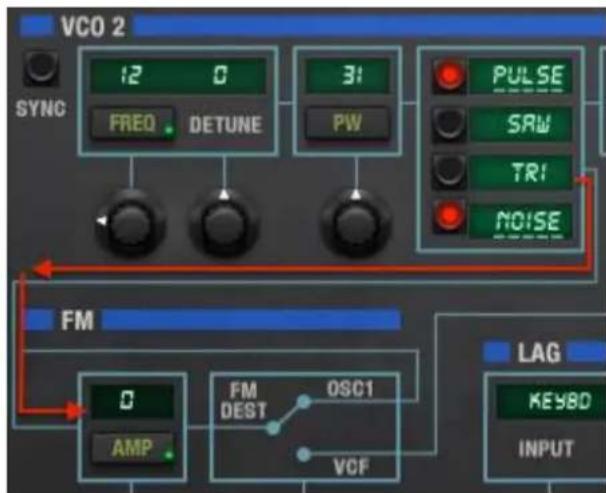Select the PW button
Screen dimensions: 606x493
347,123
